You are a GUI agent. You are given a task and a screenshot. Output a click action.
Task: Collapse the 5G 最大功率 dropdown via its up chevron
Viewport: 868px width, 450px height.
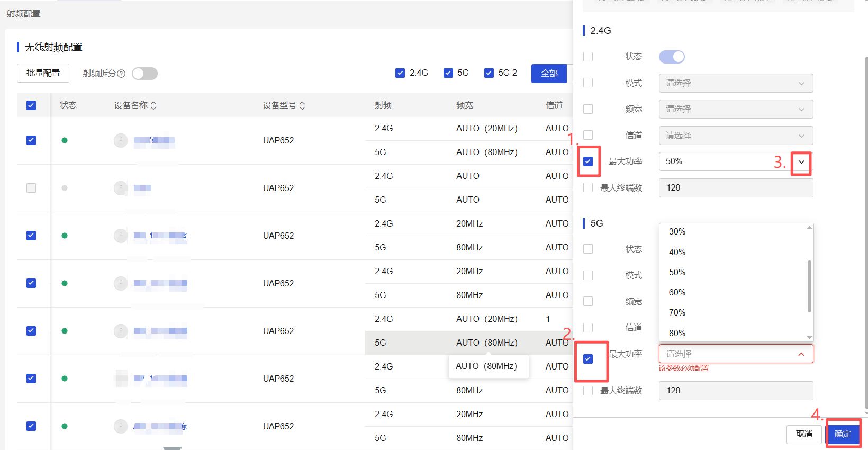point(801,354)
